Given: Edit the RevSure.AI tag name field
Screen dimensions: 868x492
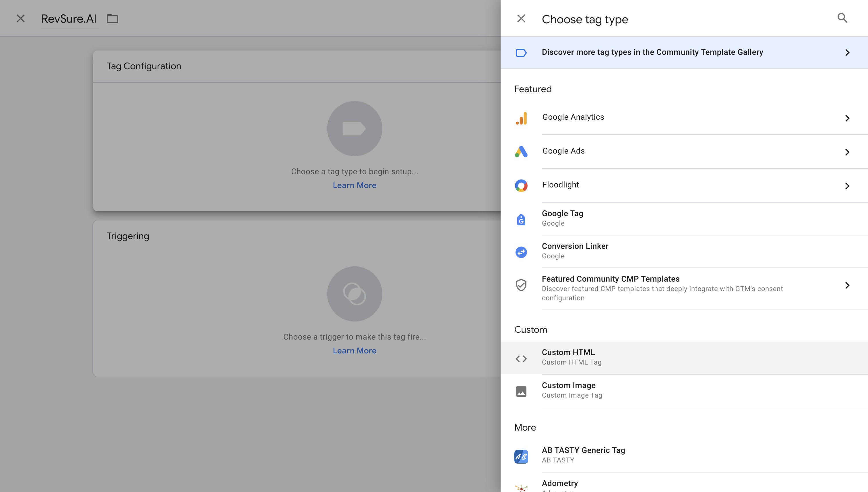Looking at the screenshot, I should point(69,19).
